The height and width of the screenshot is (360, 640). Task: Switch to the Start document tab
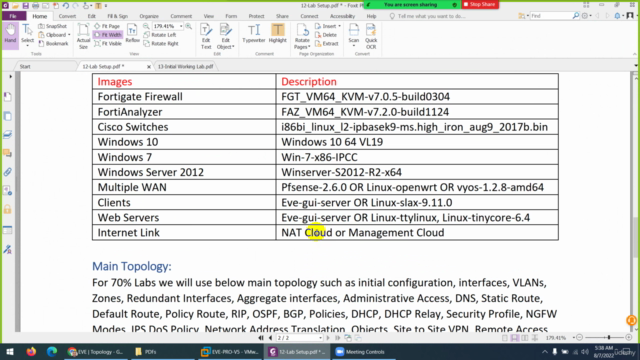click(x=25, y=66)
